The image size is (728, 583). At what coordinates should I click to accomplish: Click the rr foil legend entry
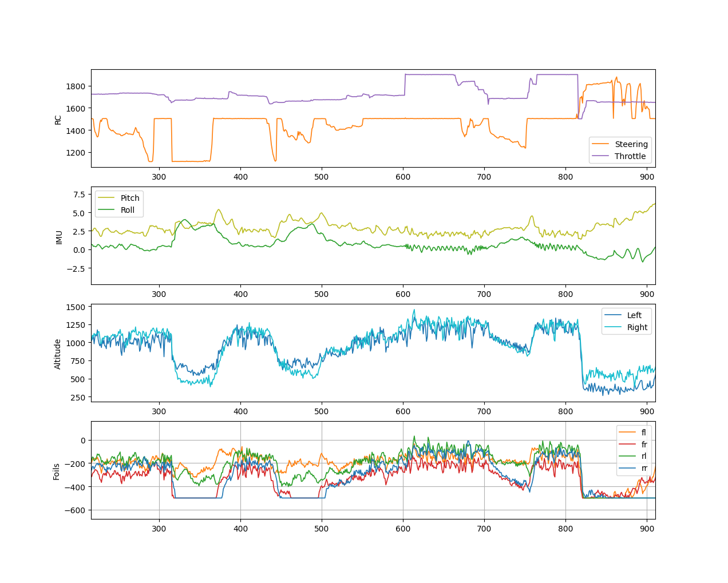(644, 469)
